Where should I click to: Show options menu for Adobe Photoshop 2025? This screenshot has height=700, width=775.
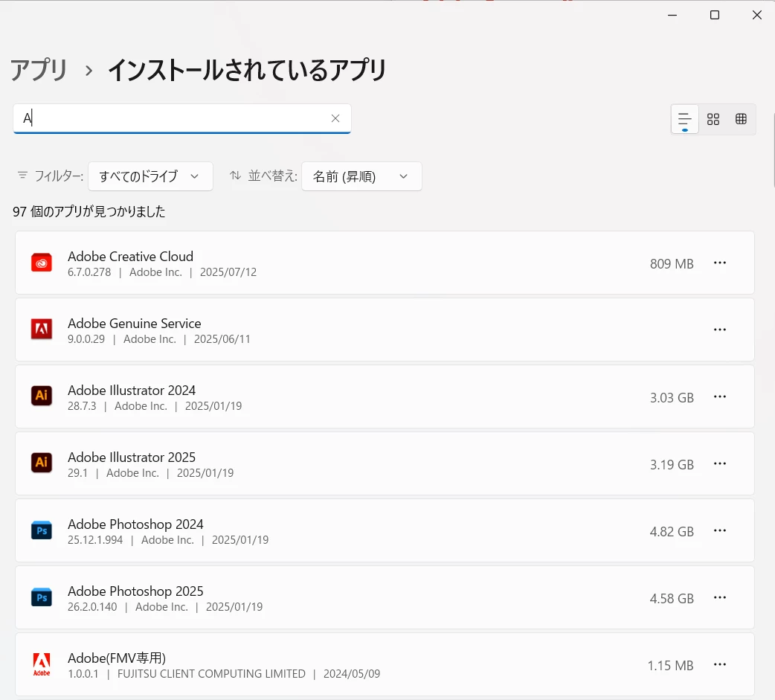tap(720, 597)
